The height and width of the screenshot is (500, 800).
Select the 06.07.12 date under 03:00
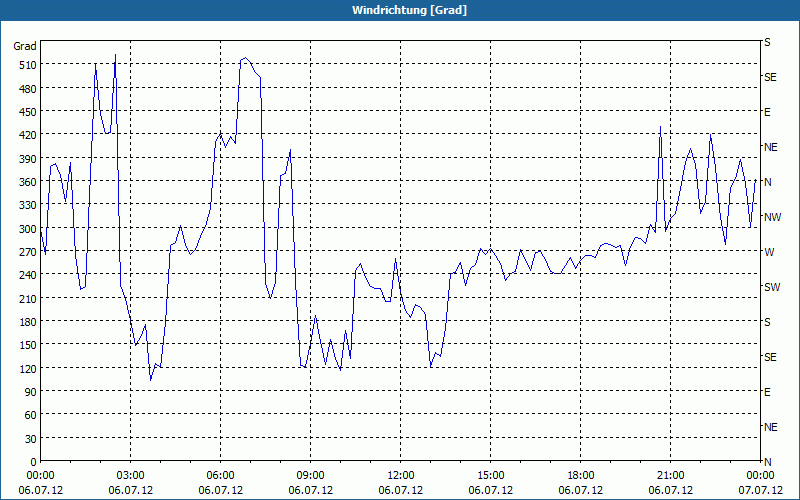coord(131,490)
